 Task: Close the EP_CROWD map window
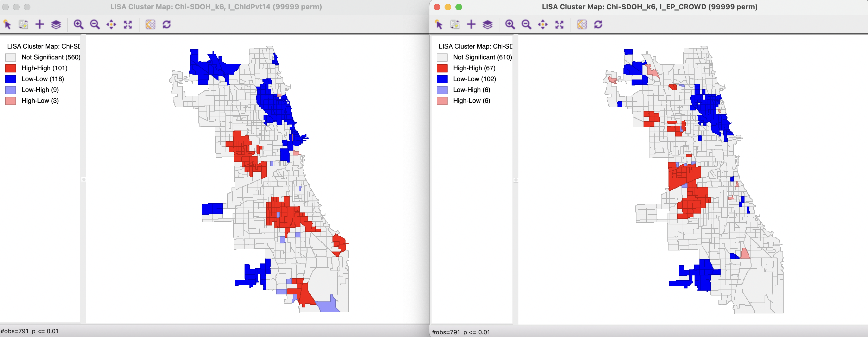point(437,7)
